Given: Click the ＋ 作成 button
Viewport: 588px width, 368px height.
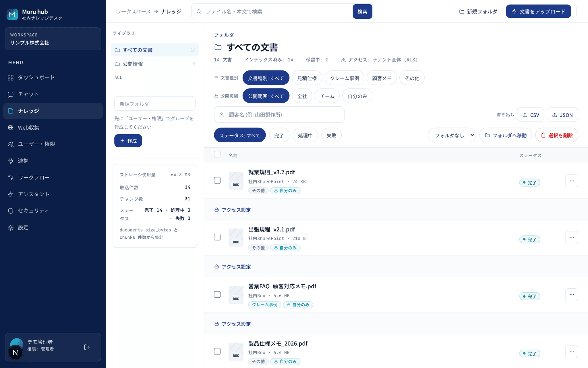Looking at the screenshot, I should 128,141.
